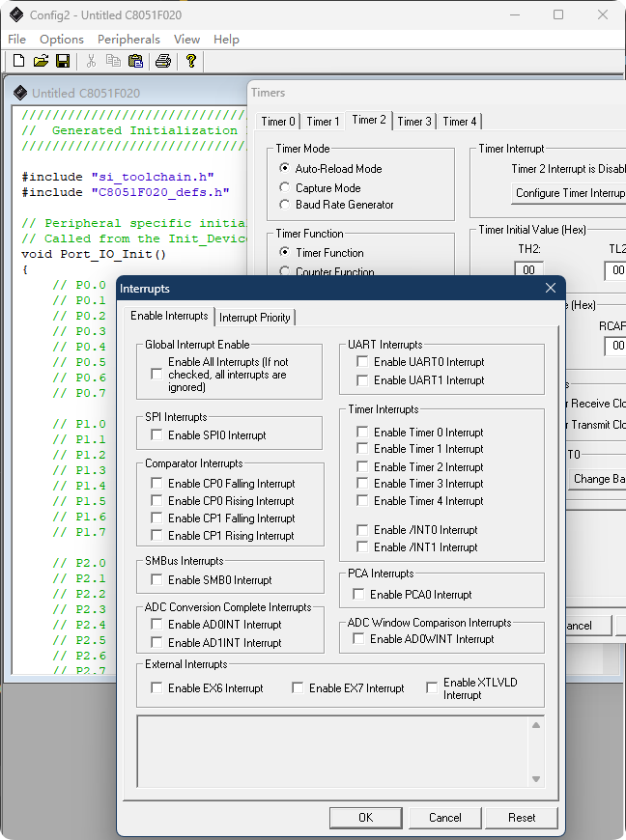Viewport: 626px width, 840px height.
Task: Check Enable EX6 Interrupt
Action: pos(156,687)
